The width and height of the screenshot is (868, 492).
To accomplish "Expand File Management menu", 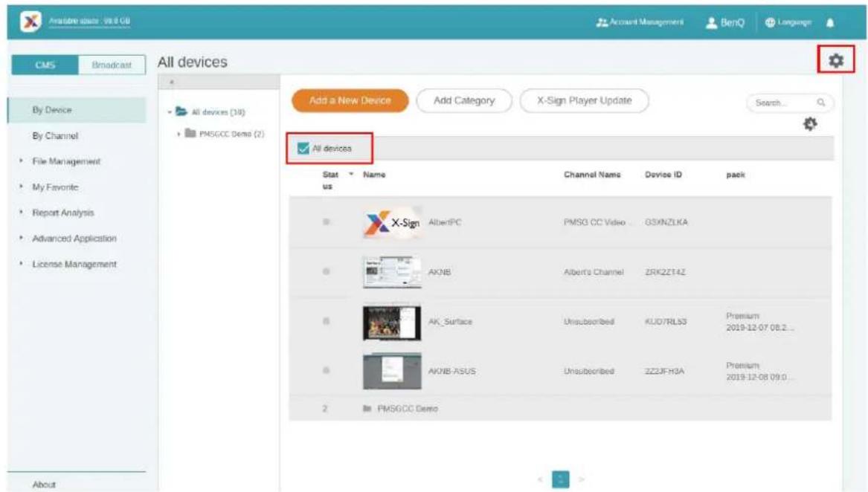I will point(66,161).
